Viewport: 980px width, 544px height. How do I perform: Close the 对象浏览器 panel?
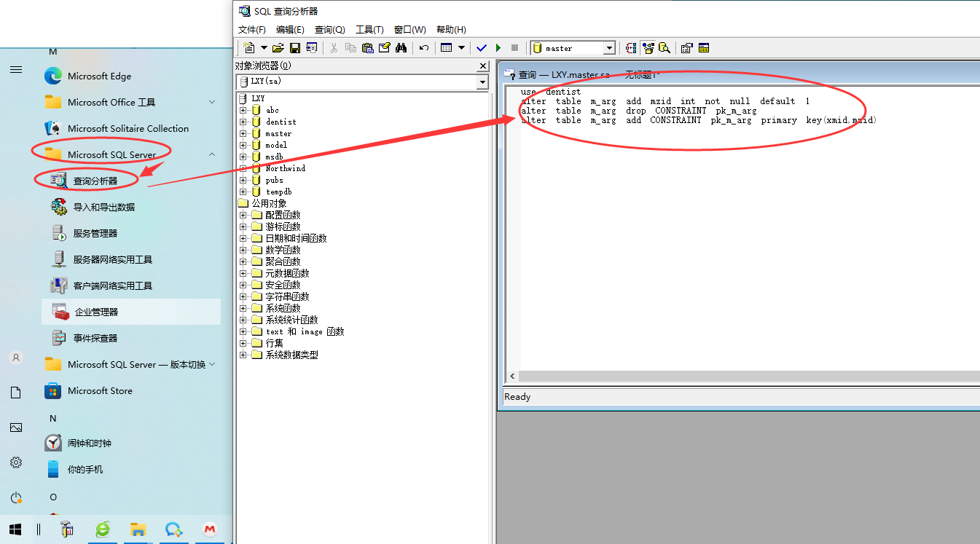tap(482, 66)
